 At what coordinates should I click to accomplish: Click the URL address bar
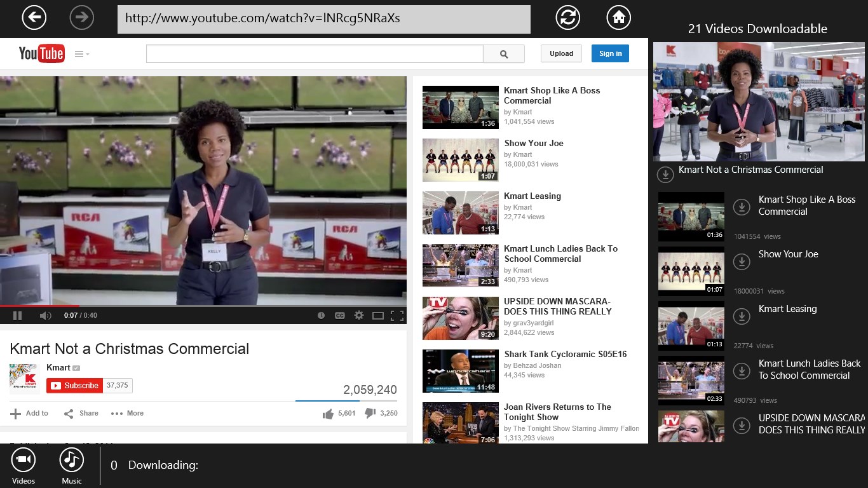[x=324, y=18]
